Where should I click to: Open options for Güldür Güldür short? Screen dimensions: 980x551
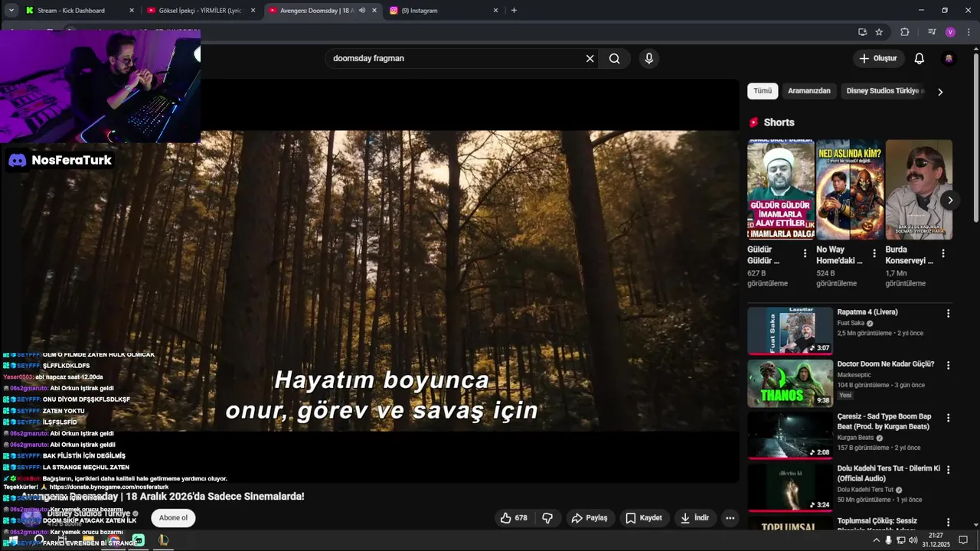(805, 253)
